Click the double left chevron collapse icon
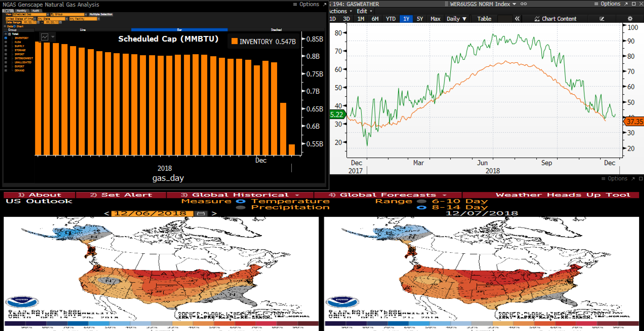Image resolution: width=644 pixels, height=331 pixels. click(517, 19)
